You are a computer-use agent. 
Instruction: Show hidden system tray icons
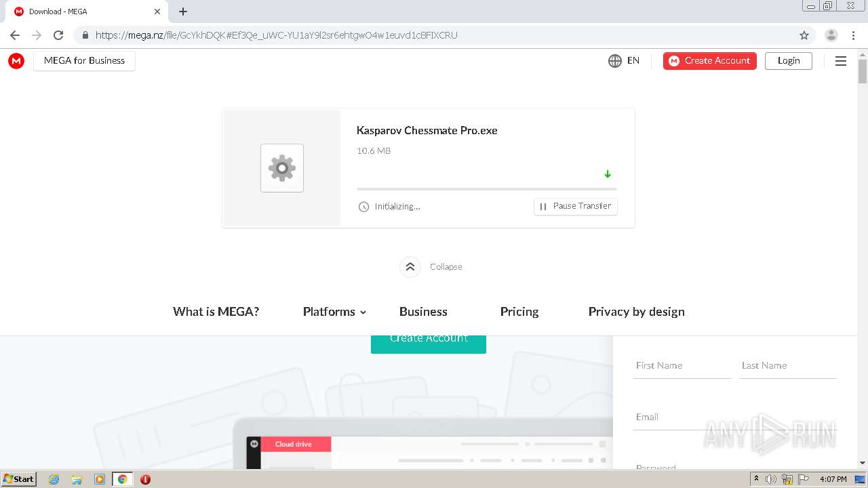click(x=756, y=479)
